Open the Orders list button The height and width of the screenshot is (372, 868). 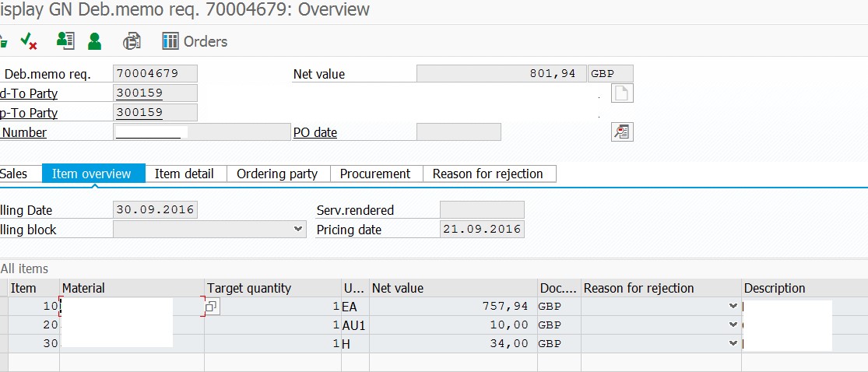click(x=195, y=41)
